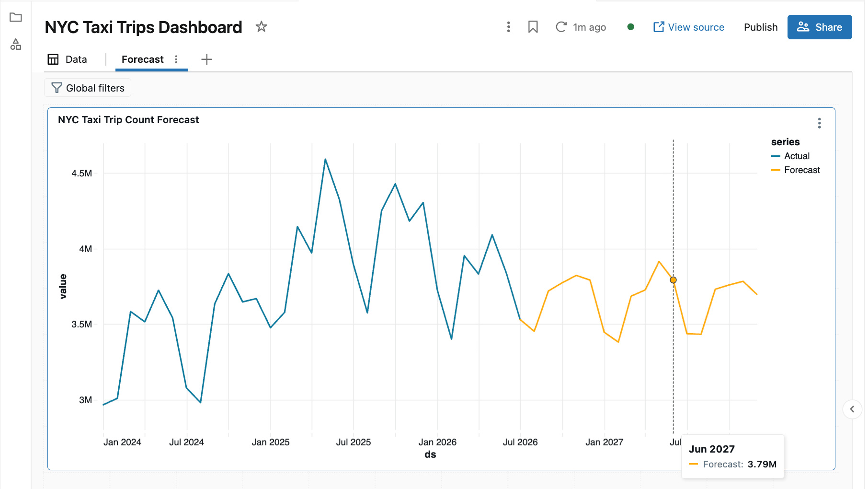
Task: Click the 4.5M y-axis label
Action: coord(82,173)
